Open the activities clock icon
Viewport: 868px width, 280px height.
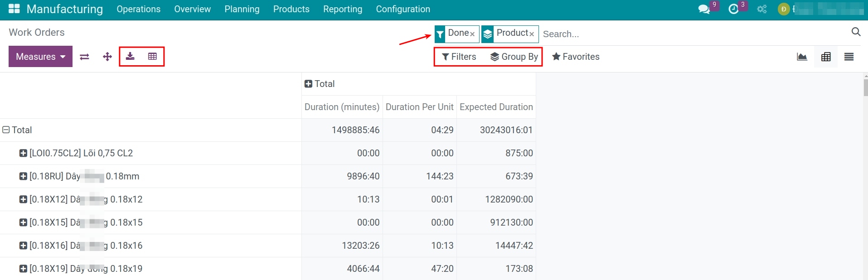[x=733, y=9]
